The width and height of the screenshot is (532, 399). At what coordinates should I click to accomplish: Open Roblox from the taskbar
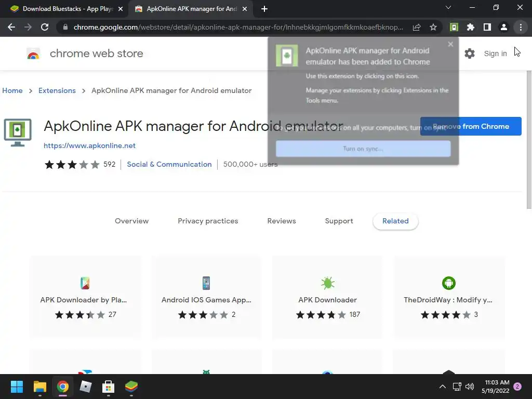pos(86,387)
